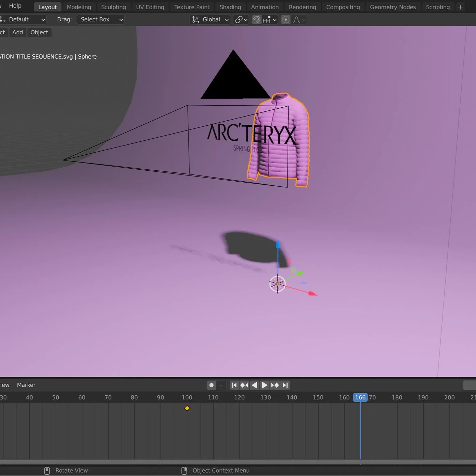The width and height of the screenshot is (476, 476).
Task: Click the green Y-axis gizmo arrow
Action: tap(300, 273)
